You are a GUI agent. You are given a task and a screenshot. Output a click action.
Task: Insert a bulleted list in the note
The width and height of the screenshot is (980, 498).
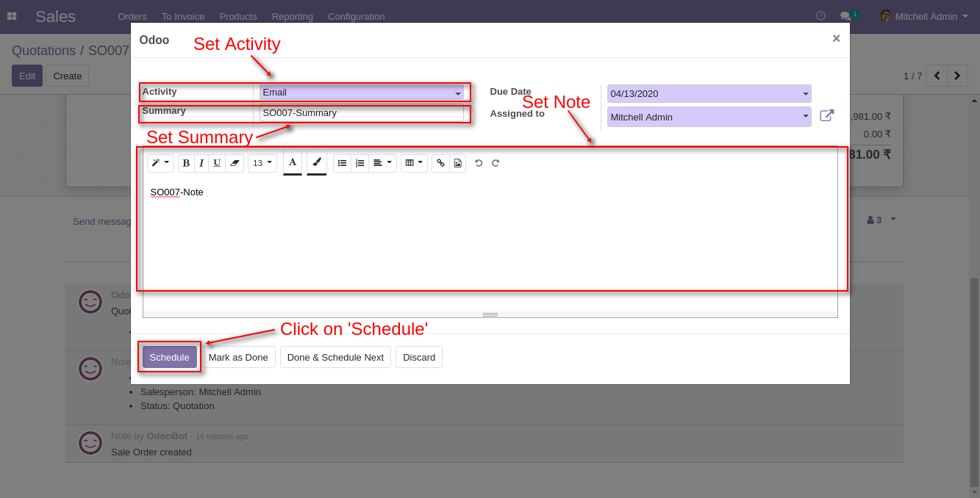coord(342,162)
